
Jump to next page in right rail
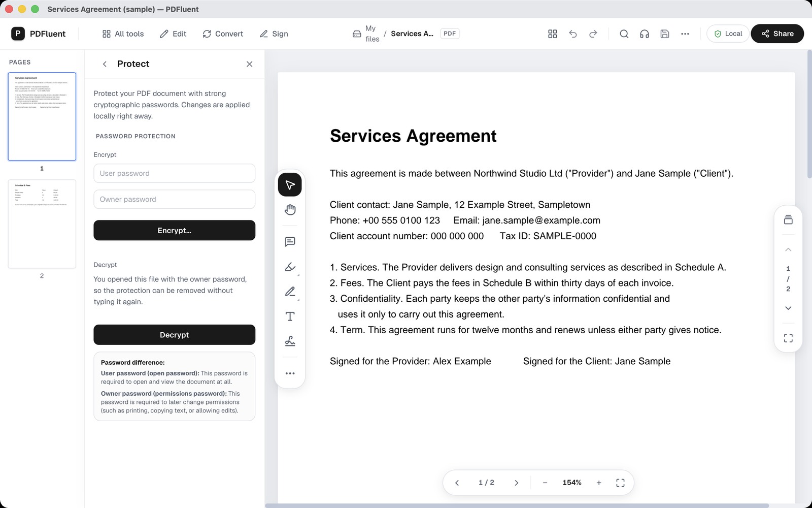pyautogui.click(x=788, y=308)
